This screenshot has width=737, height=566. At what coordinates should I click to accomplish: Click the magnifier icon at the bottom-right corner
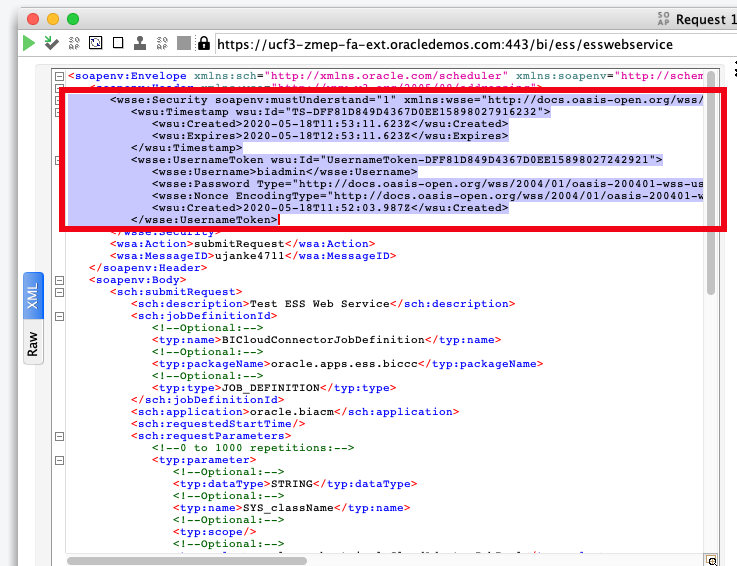(712, 560)
